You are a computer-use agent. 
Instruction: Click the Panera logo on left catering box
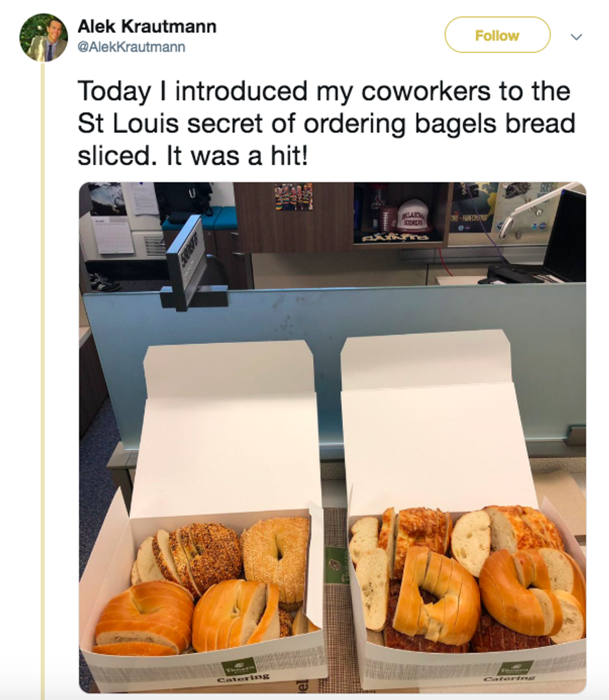click(240, 666)
